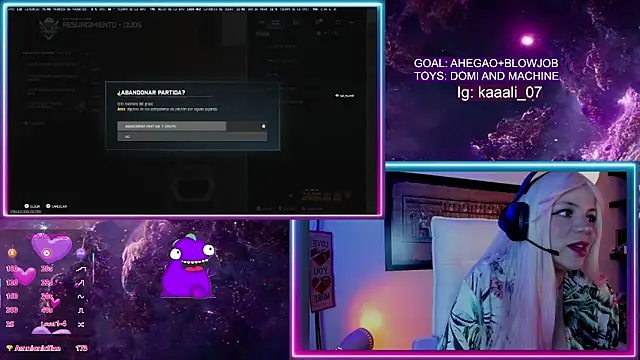Viewport: 640px width, 360px height.
Task: Click the '¿Abandonar partida?' dialog heading
Action: [x=151, y=93]
